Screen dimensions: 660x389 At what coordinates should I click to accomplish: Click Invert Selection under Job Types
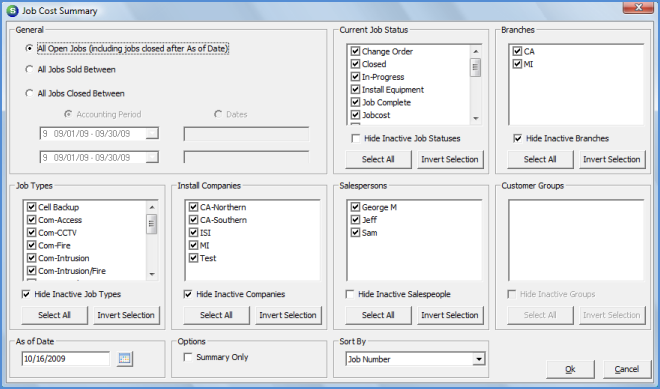pyautogui.click(x=126, y=315)
